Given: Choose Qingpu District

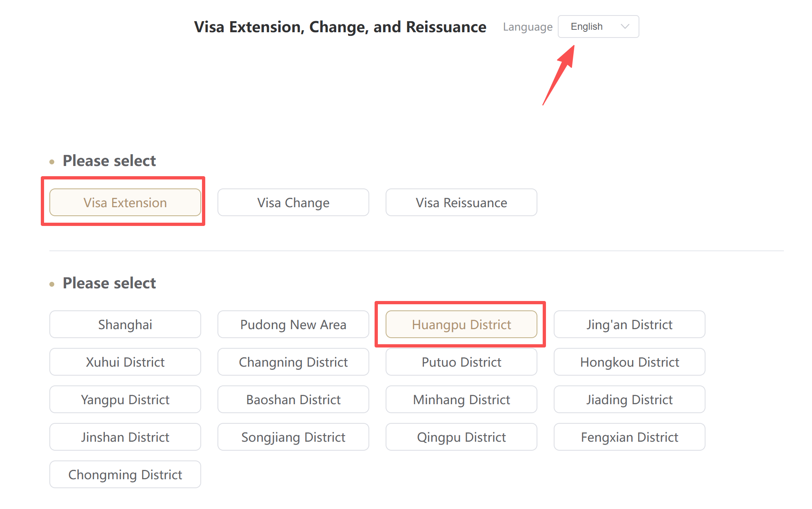Looking at the screenshot, I should click(461, 437).
